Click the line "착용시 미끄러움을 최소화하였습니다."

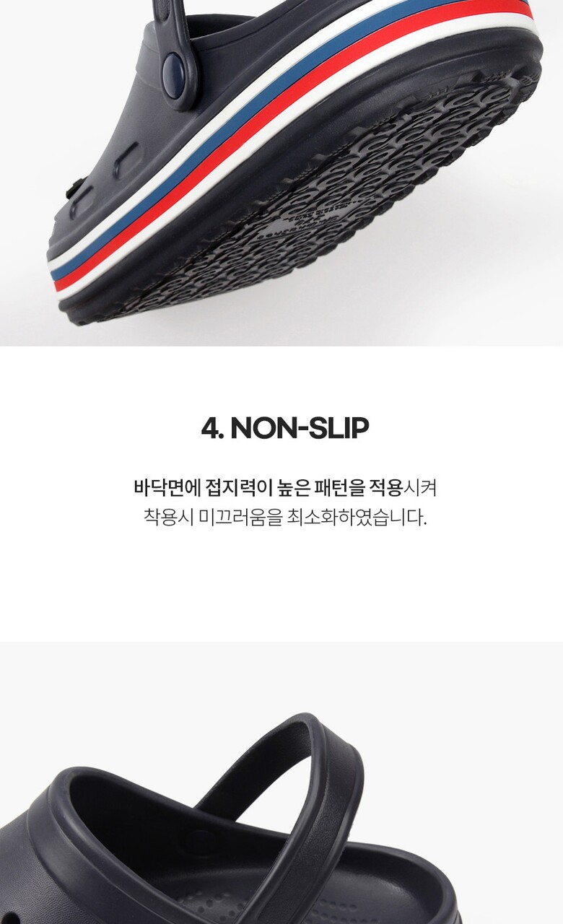[x=285, y=518]
